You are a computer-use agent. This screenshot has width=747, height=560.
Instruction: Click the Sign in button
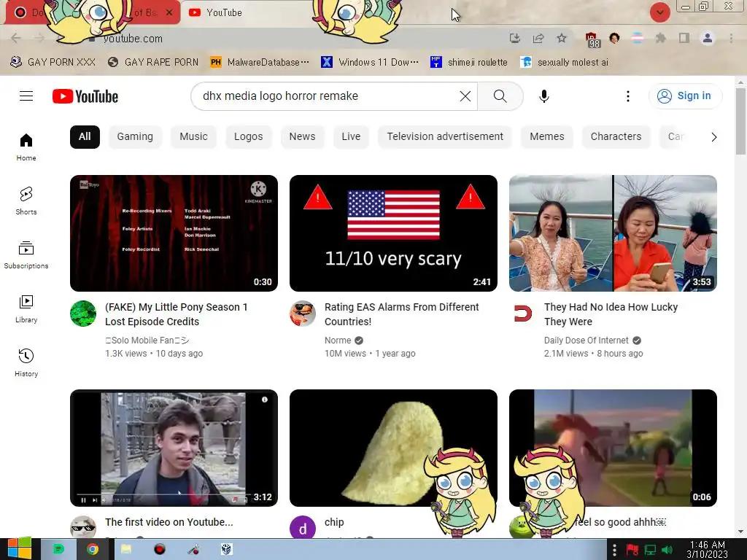[684, 96]
